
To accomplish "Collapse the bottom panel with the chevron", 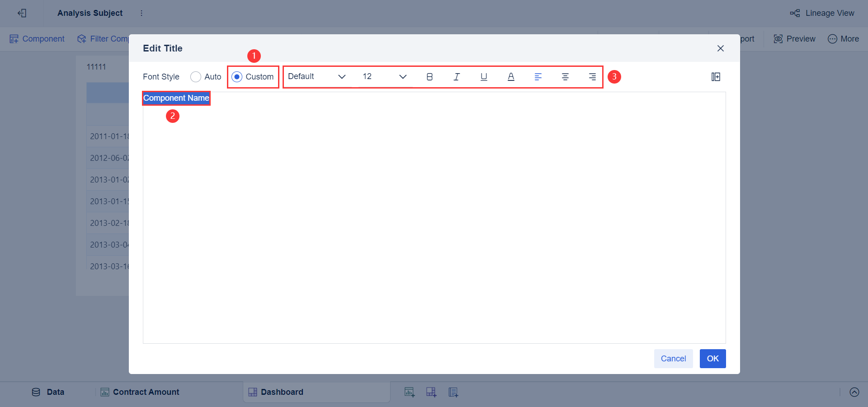I will (854, 392).
